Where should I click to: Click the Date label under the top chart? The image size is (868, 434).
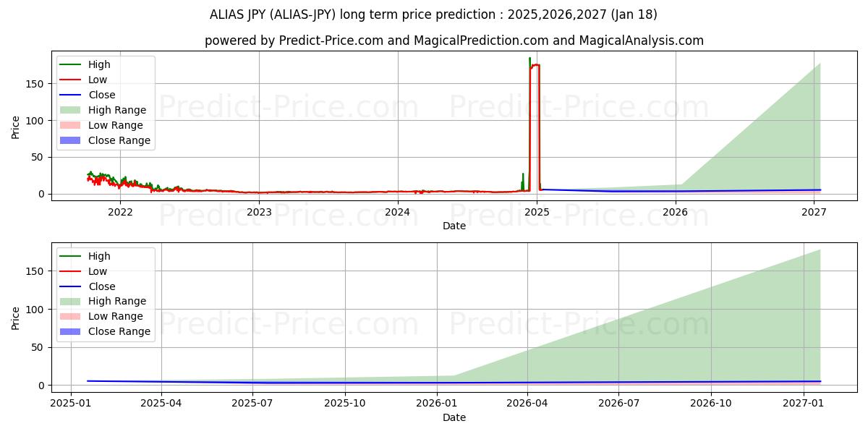click(x=454, y=226)
